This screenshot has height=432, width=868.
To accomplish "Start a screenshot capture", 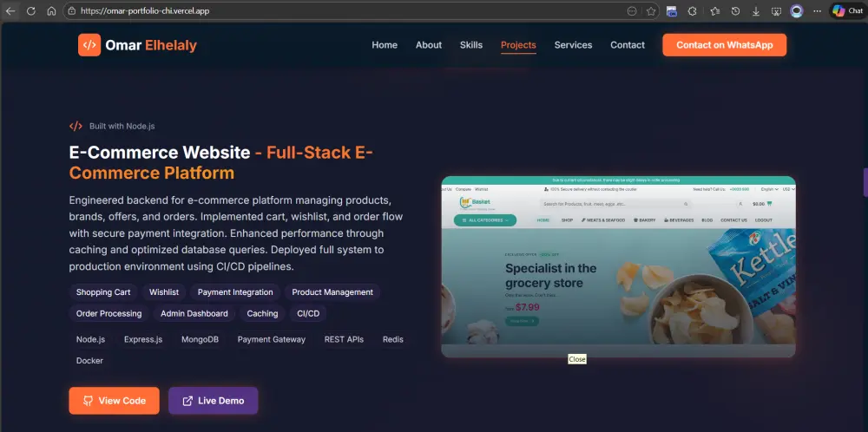I will click(x=776, y=11).
